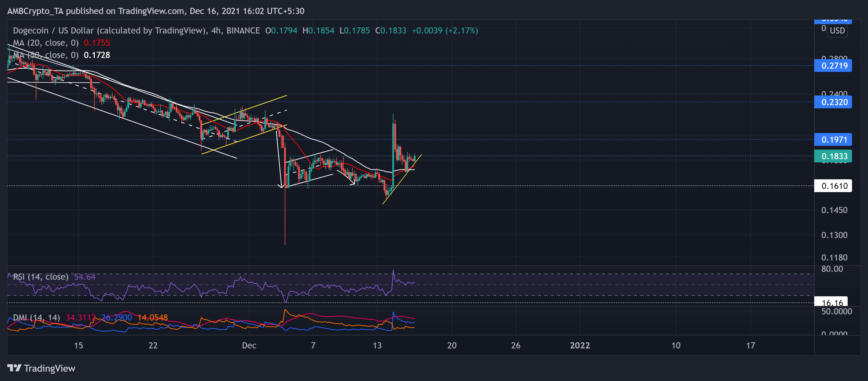Click the 0.1450 price axis value
The width and height of the screenshot is (868, 381).
(x=834, y=210)
